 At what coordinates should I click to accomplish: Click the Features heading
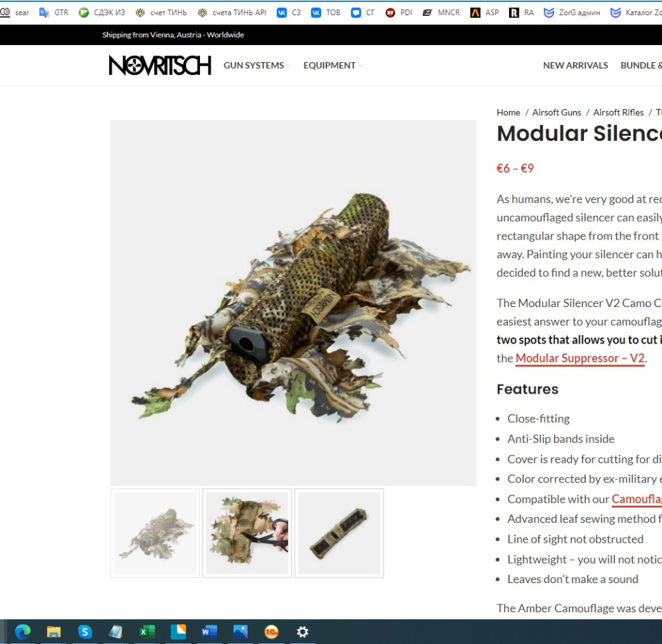point(528,389)
